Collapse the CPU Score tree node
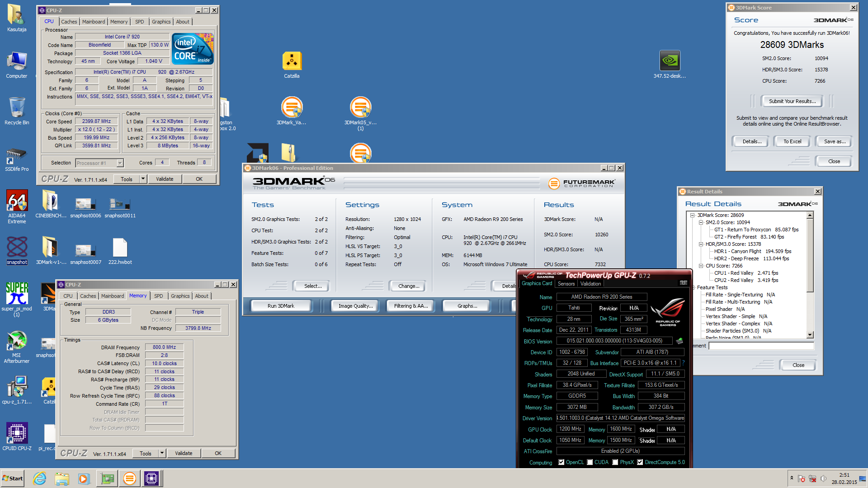The width and height of the screenshot is (868, 488). [x=701, y=266]
